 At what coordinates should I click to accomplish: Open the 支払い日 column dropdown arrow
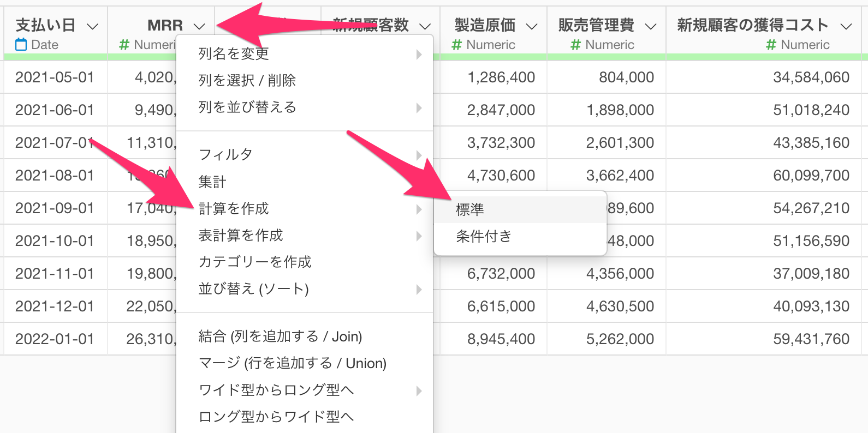(x=93, y=26)
